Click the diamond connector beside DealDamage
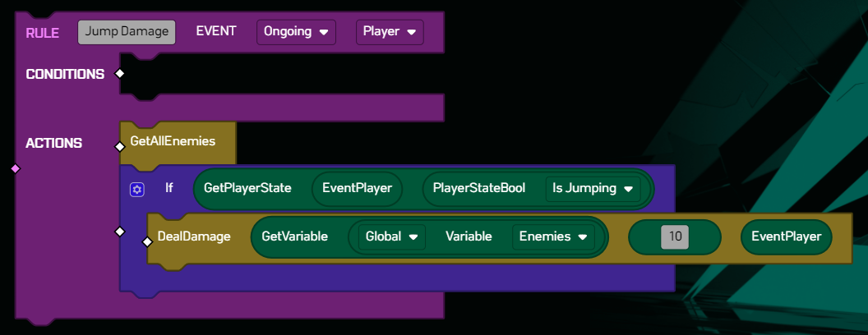The image size is (868, 335). pos(146,241)
